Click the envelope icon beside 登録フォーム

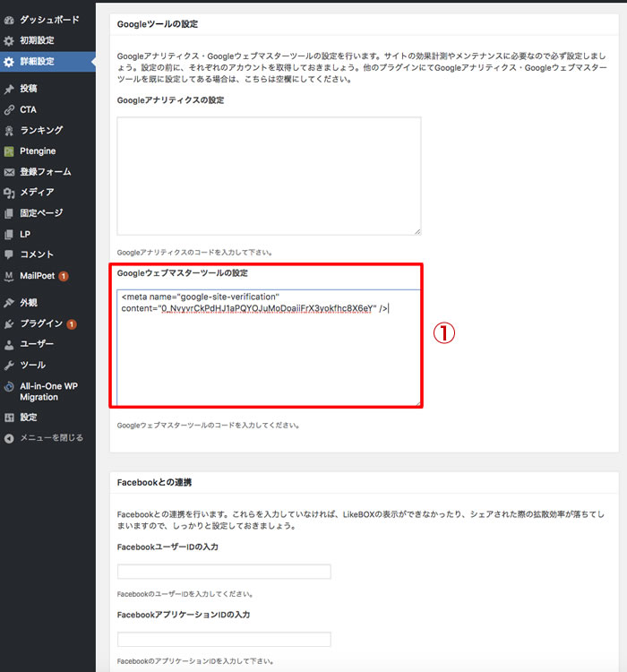(9, 171)
